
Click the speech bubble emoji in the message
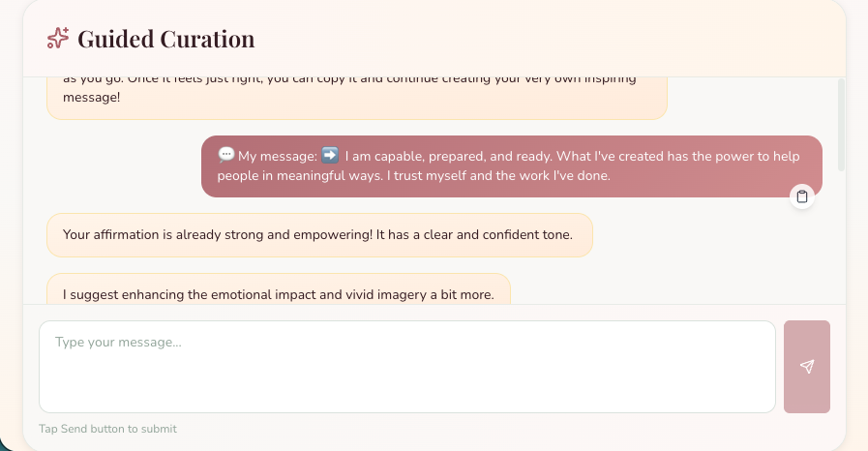pyautogui.click(x=225, y=155)
